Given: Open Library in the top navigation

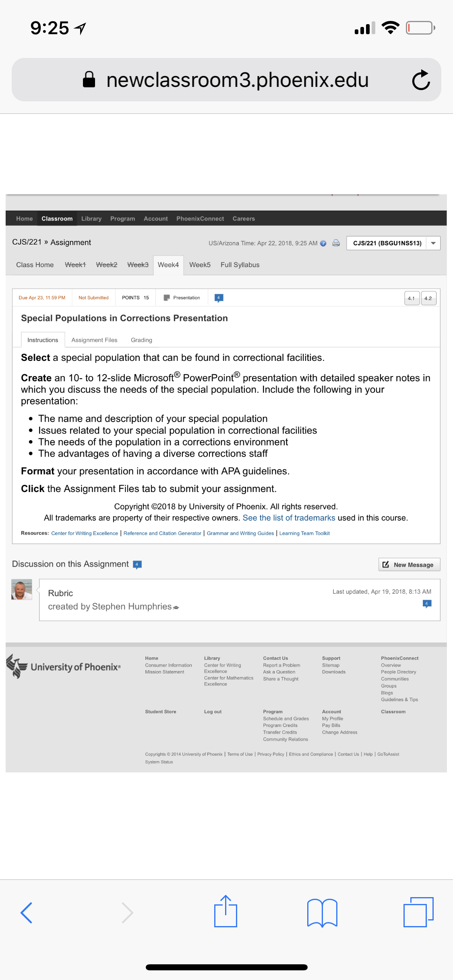Looking at the screenshot, I should (x=91, y=218).
